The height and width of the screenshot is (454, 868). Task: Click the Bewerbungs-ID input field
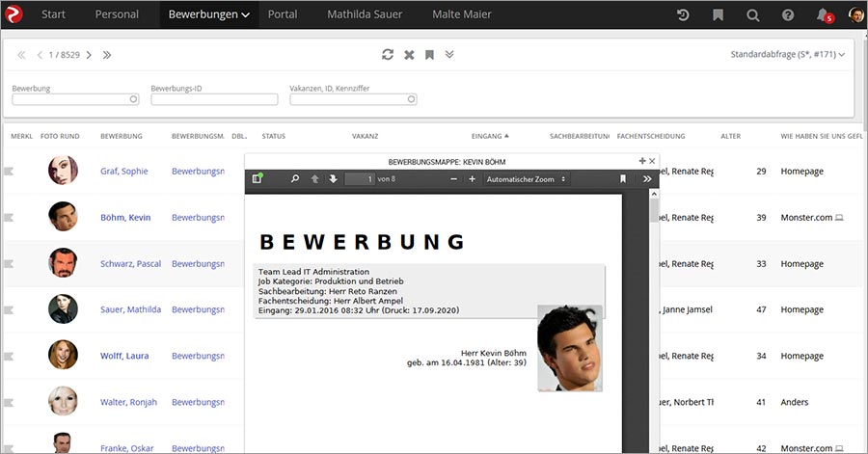(214, 99)
